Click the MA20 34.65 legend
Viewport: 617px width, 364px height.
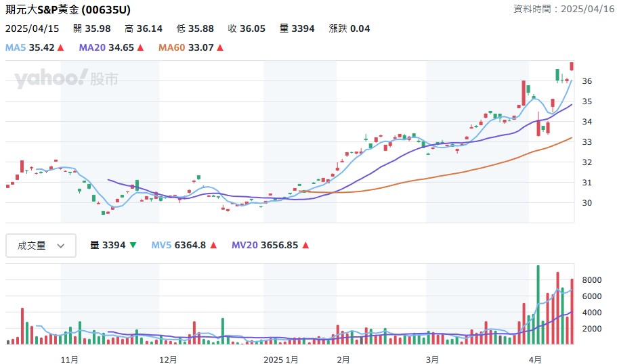[x=106, y=47]
